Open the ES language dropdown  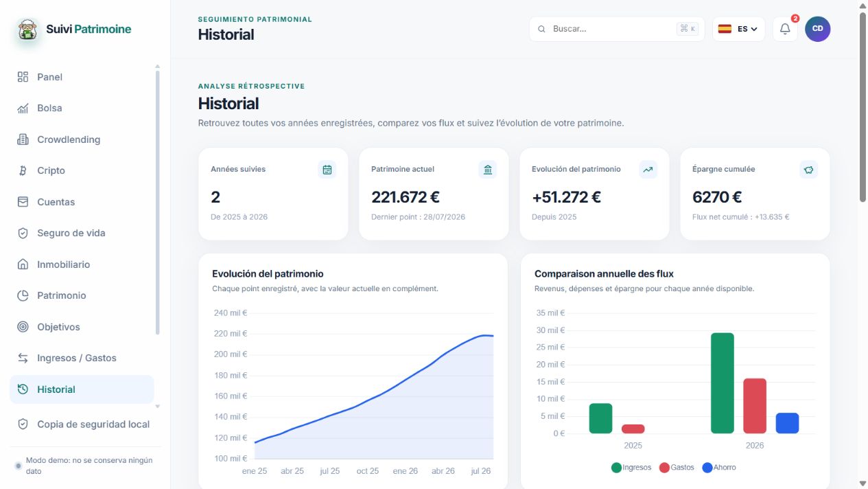click(738, 29)
